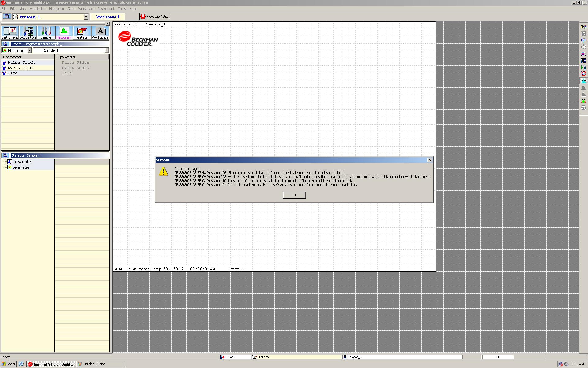
Task: Click the X-parameter column header
Action: pyautogui.click(x=28, y=57)
